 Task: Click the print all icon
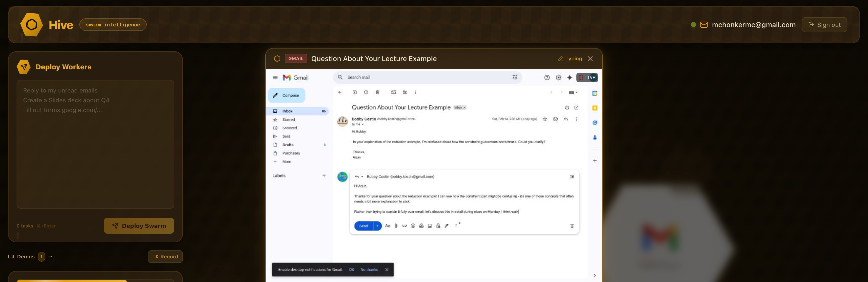click(x=567, y=108)
